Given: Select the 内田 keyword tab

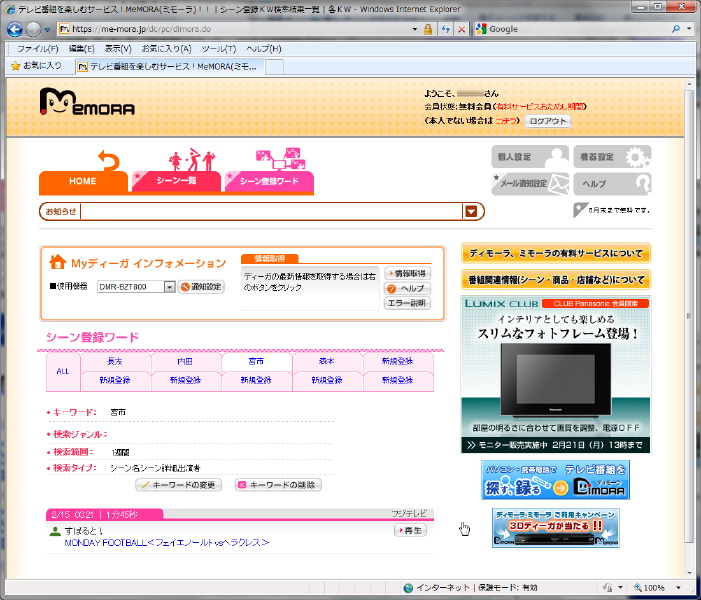Looking at the screenshot, I should pyautogui.click(x=185, y=361).
